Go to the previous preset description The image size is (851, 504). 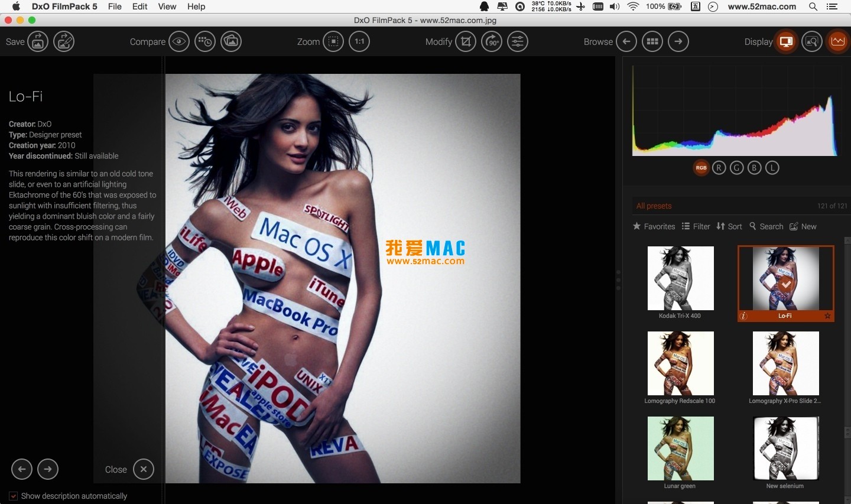[x=22, y=469]
